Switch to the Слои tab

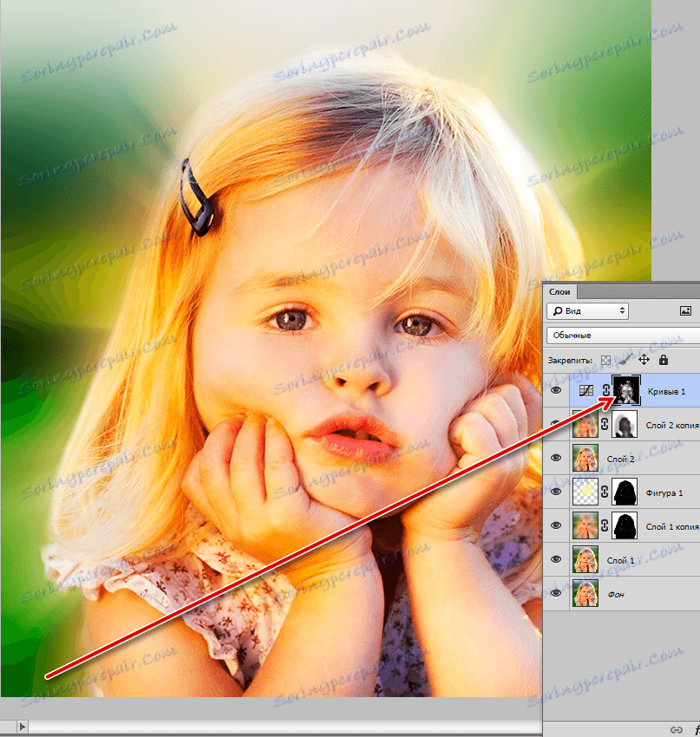(x=559, y=292)
